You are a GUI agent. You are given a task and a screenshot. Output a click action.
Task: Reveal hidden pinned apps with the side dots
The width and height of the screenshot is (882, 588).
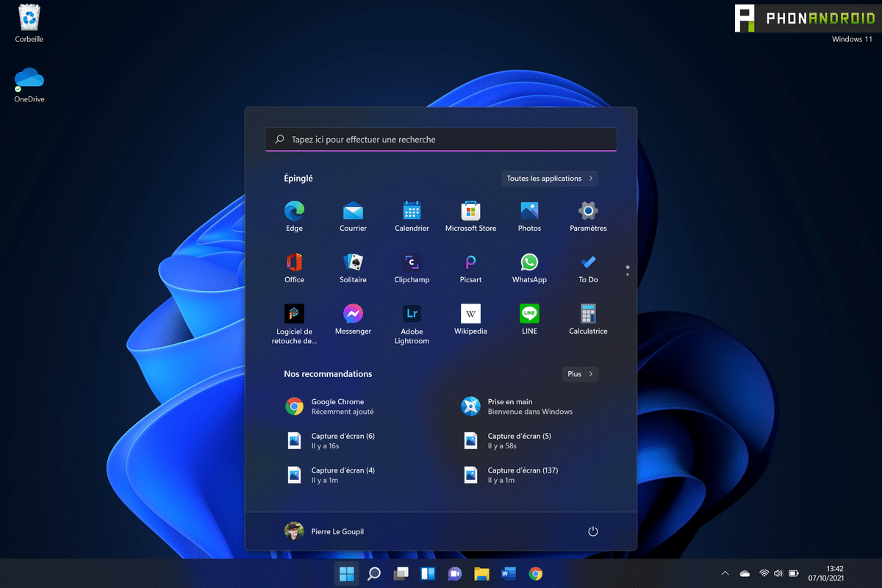click(627, 270)
